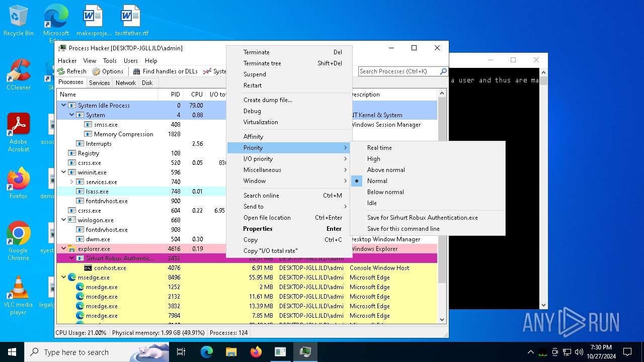Viewport: 644px width, 362px height.
Task: Open VLC media player desktop icon
Action: click(x=19, y=296)
